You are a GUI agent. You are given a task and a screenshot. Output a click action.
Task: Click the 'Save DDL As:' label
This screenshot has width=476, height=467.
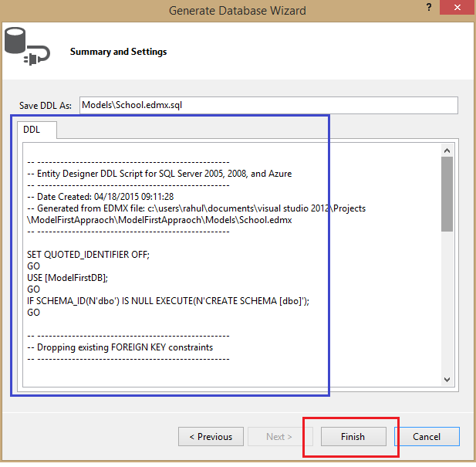pyautogui.click(x=46, y=105)
